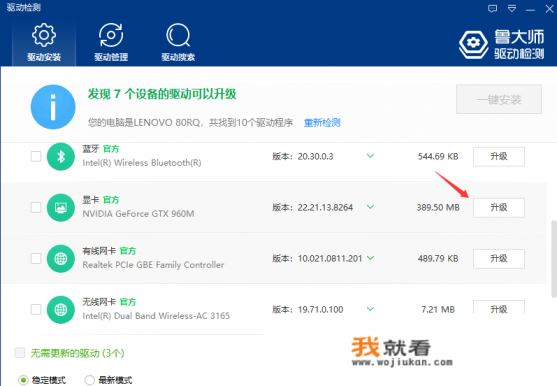Screen dimensions: 557x386
Task: Click 升级 for Intel Dual Band Wireless-AC
Action: [499, 307]
